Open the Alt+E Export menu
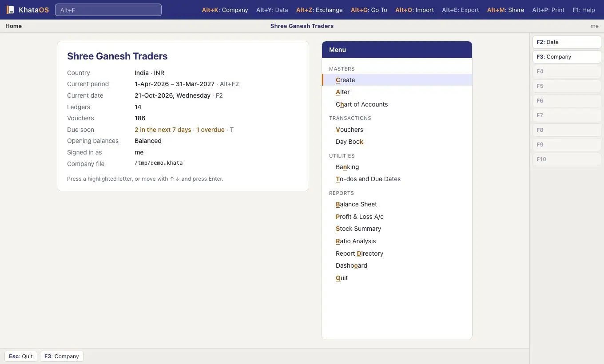 [x=460, y=10]
